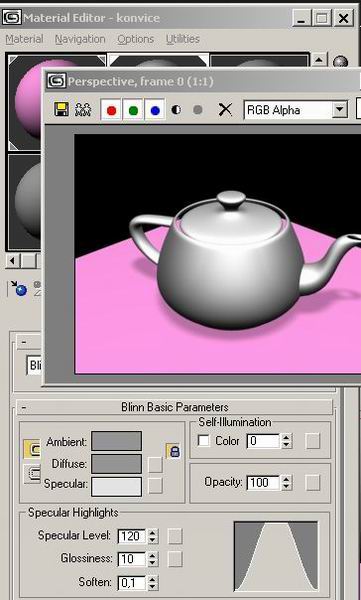Toggle the Ambient-Diffuse color lock button

pyautogui.click(x=32, y=449)
